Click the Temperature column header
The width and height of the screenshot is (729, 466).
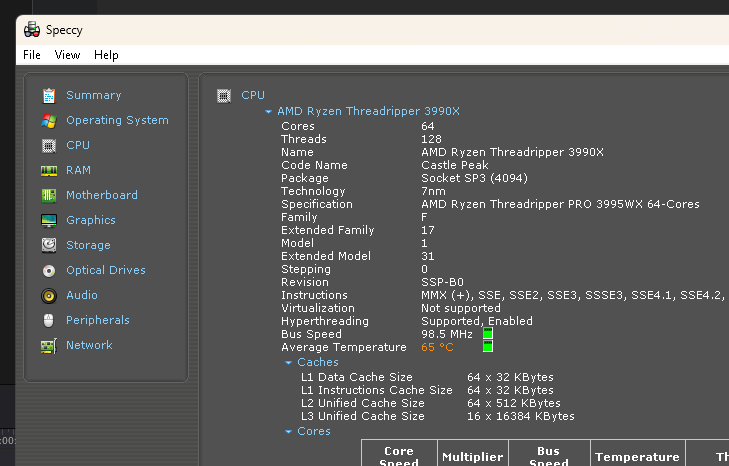coord(637,453)
